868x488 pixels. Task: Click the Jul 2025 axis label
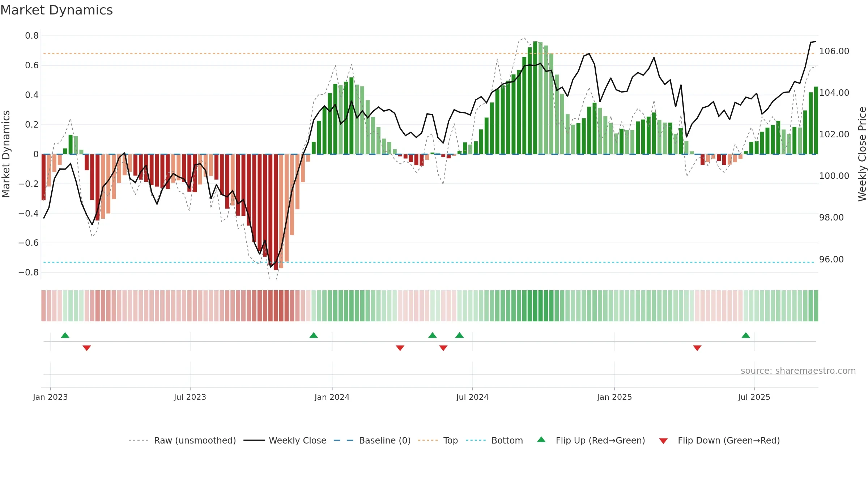point(754,397)
